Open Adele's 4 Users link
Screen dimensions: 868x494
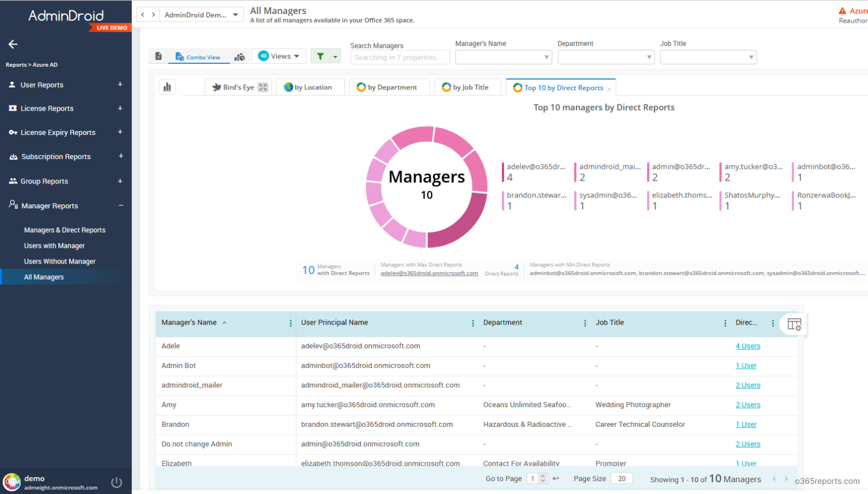click(x=748, y=346)
